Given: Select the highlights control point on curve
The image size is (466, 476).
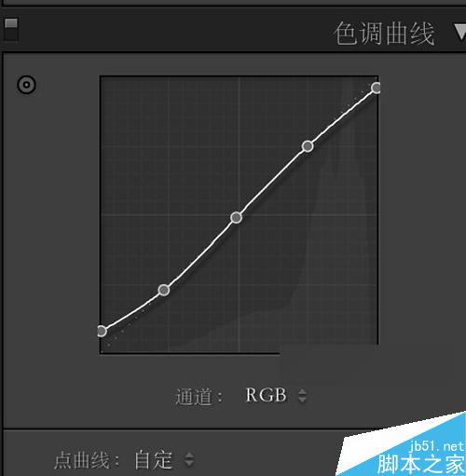Looking at the screenshot, I should (308, 146).
